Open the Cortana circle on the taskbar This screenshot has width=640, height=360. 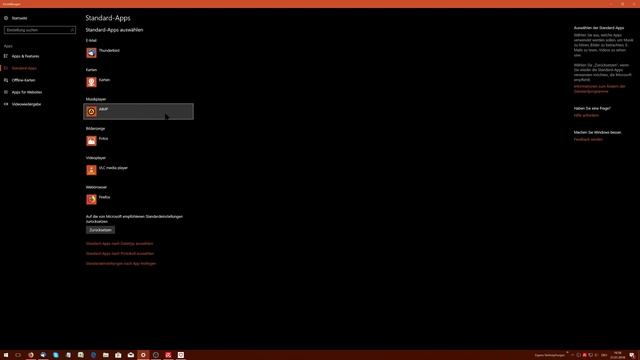18,355
